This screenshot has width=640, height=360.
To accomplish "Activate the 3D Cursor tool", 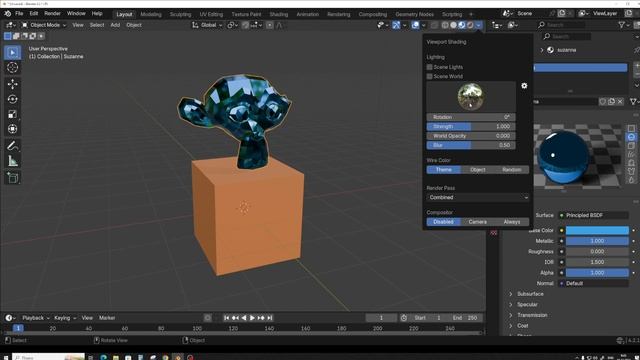I will point(13,68).
